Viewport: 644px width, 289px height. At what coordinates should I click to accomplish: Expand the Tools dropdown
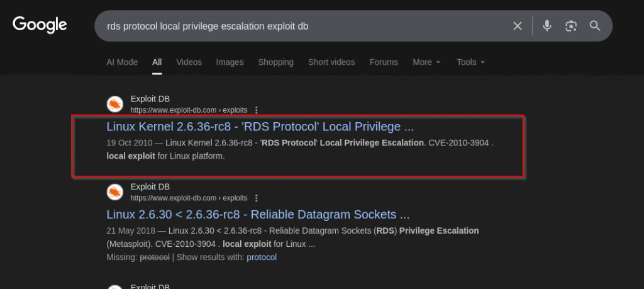pyautogui.click(x=470, y=62)
